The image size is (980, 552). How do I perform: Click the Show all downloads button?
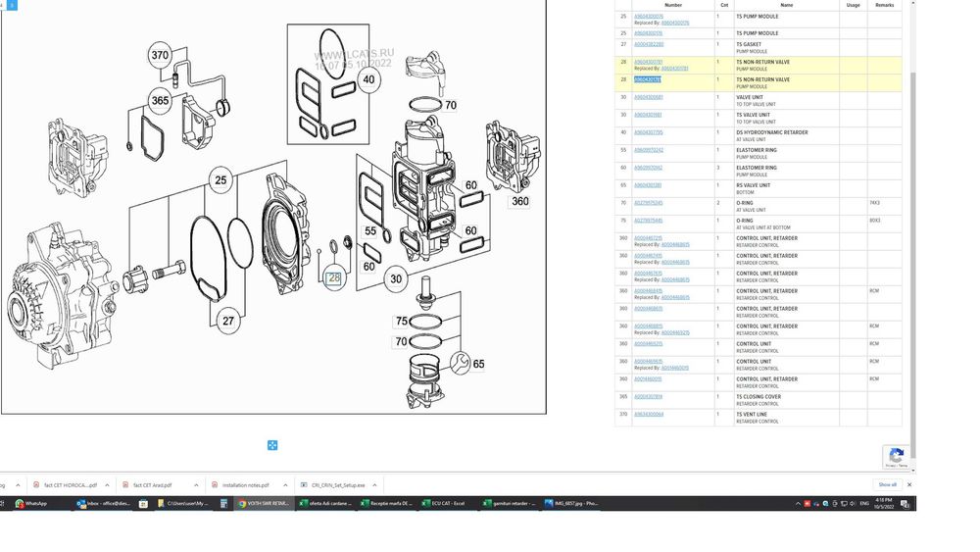point(887,484)
